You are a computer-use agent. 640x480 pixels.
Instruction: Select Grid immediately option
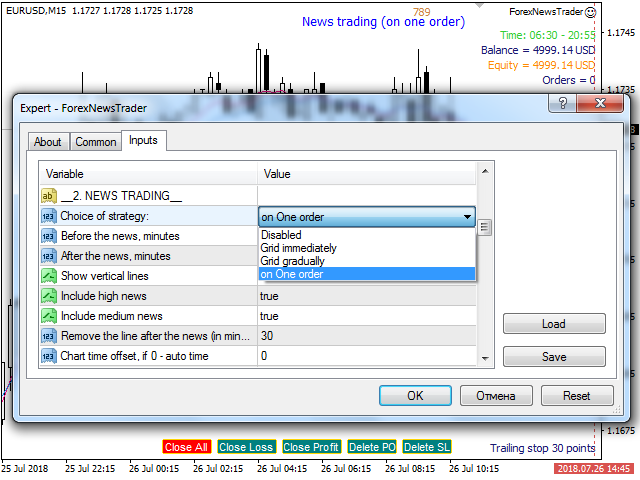[x=367, y=248]
